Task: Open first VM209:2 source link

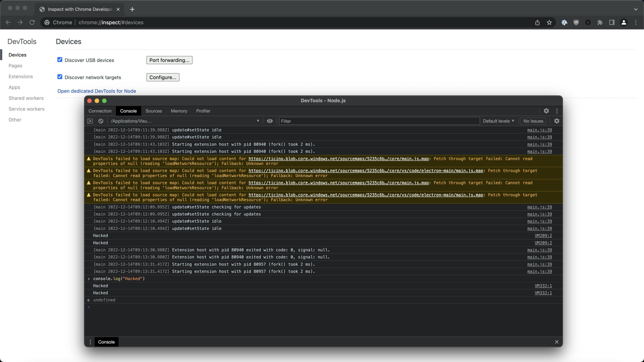Action: point(543,235)
